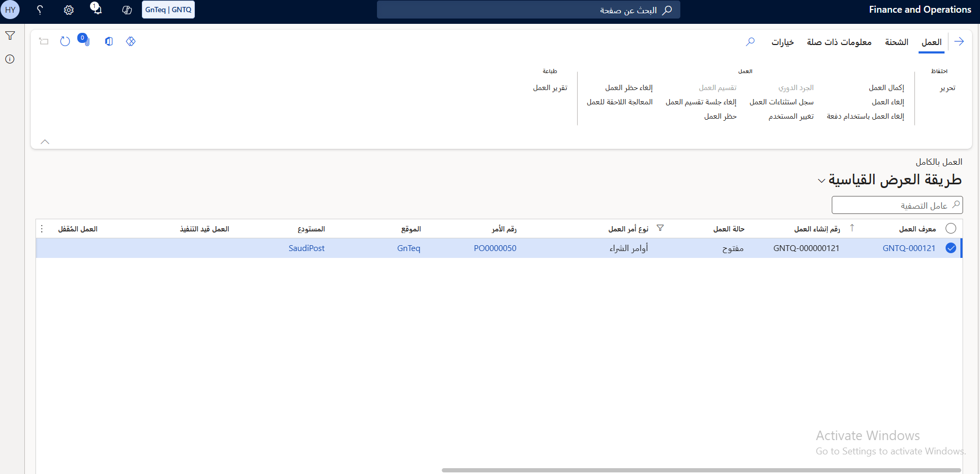
Task: Click the page search box in header
Action: tap(528, 10)
